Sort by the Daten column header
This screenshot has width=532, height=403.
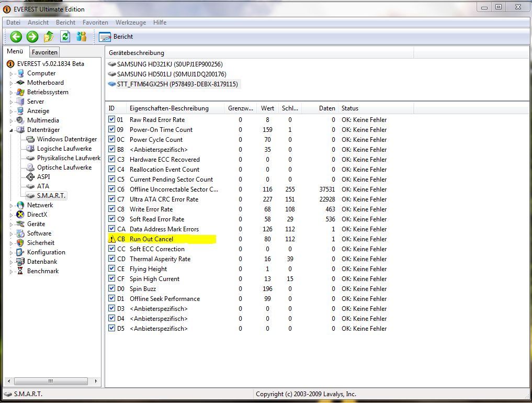(320, 108)
